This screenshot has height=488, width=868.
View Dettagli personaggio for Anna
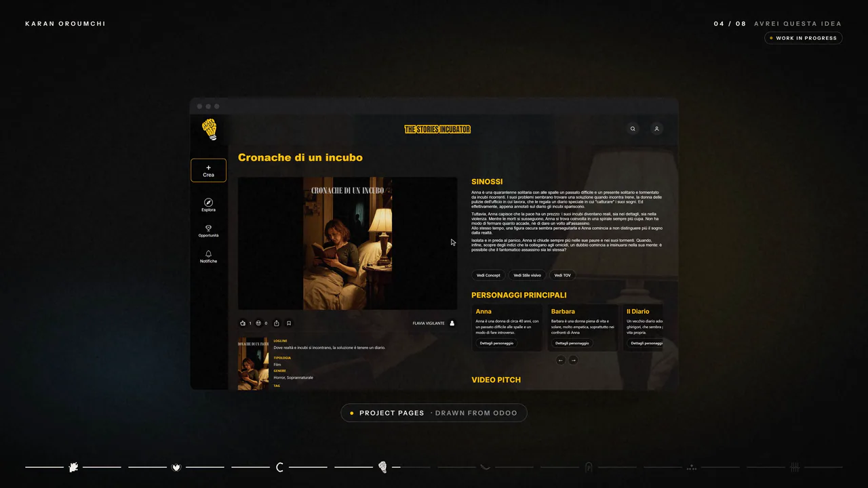(x=496, y=343)
